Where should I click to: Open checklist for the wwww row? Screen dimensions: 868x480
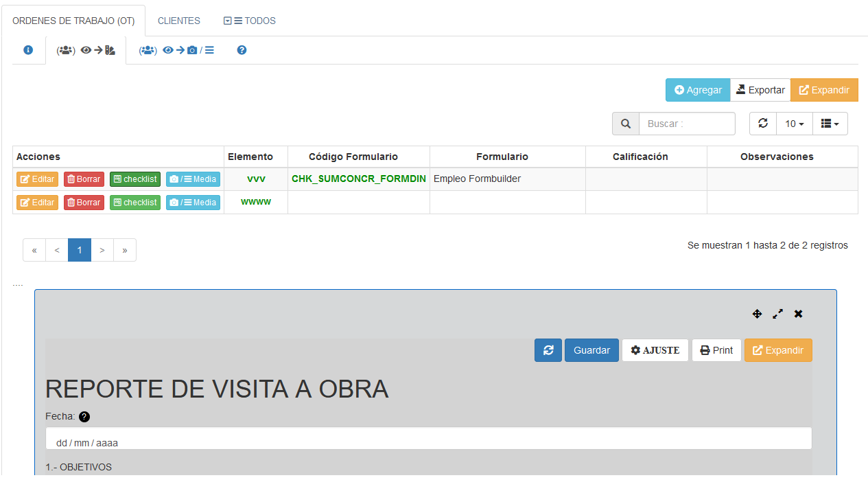[134, 203]
